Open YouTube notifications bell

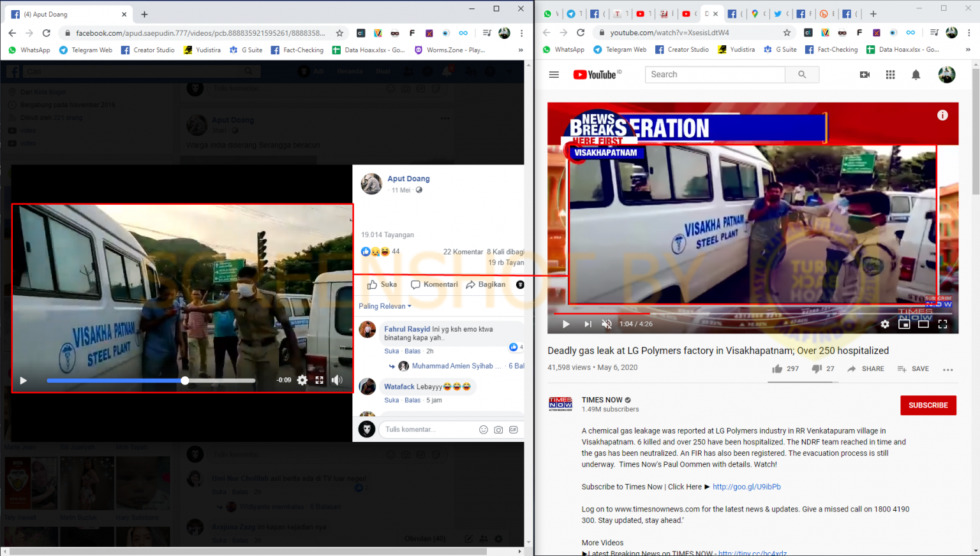pyautogui.click(x=916, y=75)
